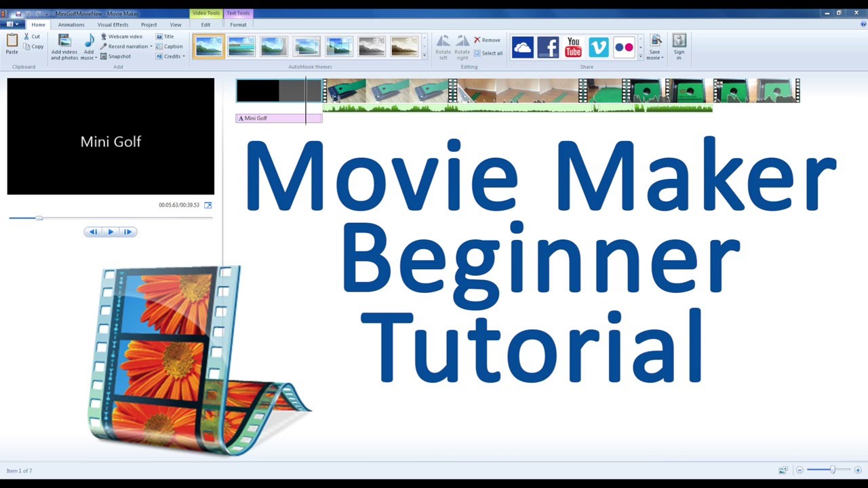The height and width of the screenshot is (488, 868).
Task: Add a Title to the movie
Action: tap(165, 37)
